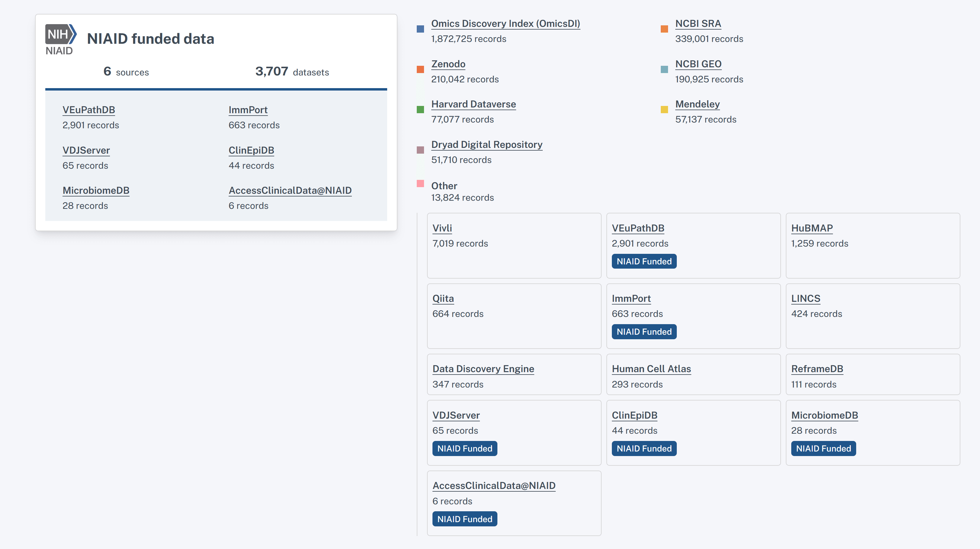
Task: Open ClinEpiDB link in NIAID funded data card
Action: click(251, 150)
